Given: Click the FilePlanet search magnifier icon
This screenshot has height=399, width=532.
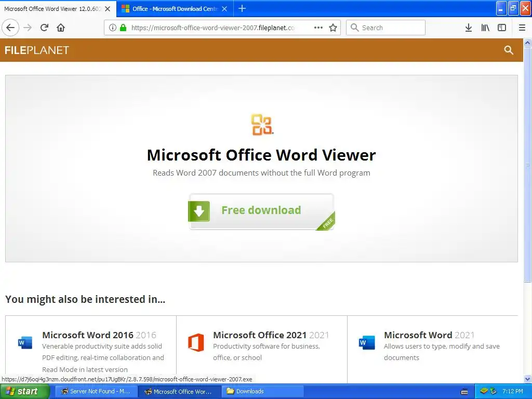Looking at the screenshot, I should click(x=509, y=50).
